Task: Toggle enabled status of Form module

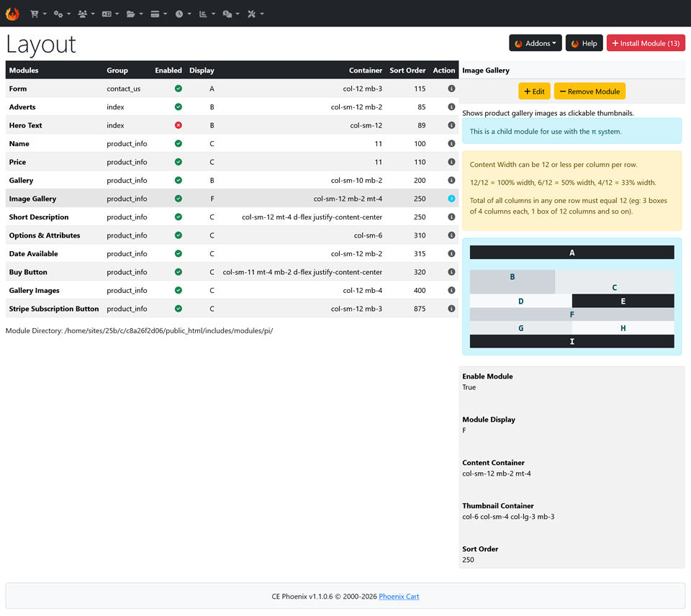Action: [x=178, y=89]
